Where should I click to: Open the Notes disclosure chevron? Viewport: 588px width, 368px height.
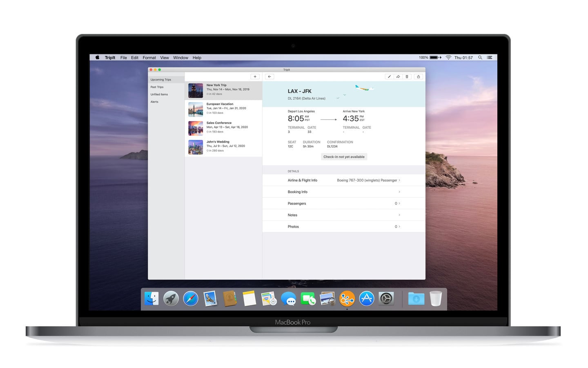tap(399, 215)
